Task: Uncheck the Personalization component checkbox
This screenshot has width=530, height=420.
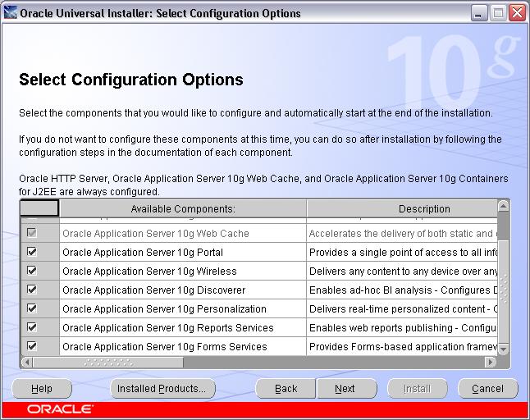Action: 32,308
